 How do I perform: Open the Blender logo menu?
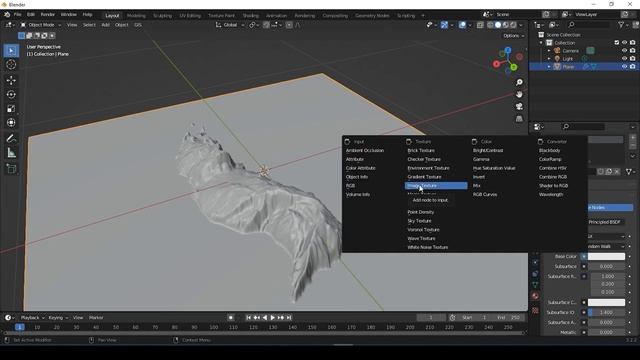click(x=7, y=14)
